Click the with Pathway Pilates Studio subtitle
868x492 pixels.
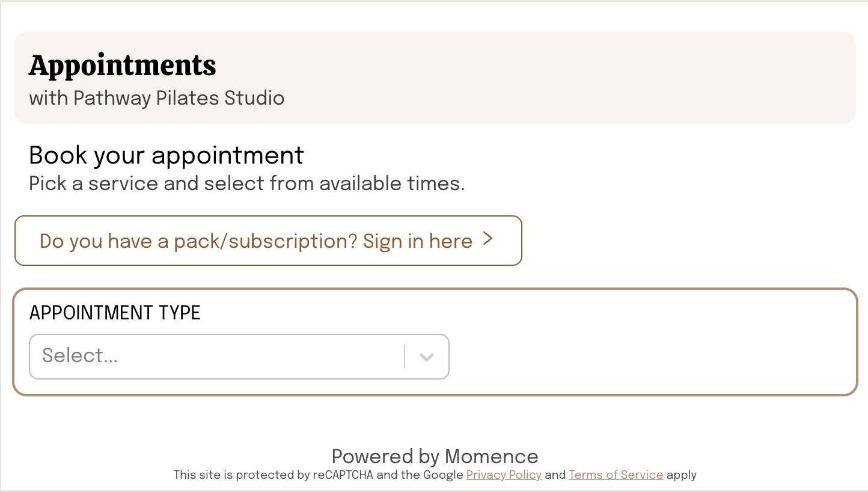click(157, 98)
